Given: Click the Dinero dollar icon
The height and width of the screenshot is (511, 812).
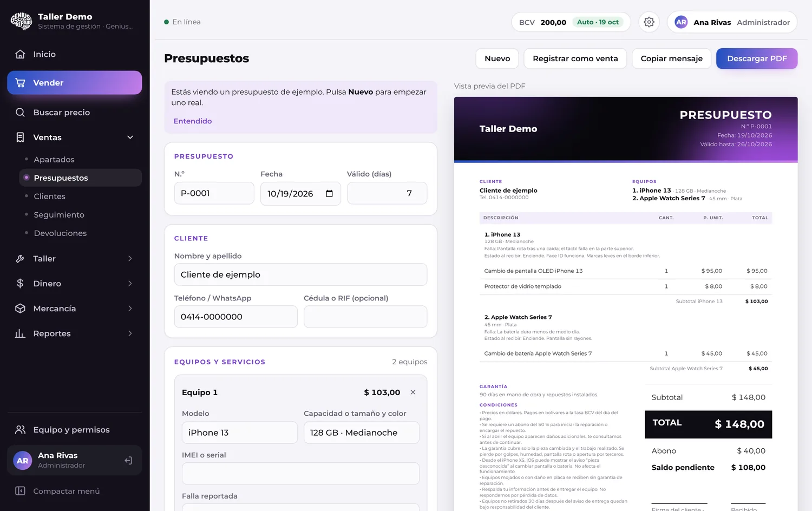Looking at the screenshot, I should pos(20,284).
